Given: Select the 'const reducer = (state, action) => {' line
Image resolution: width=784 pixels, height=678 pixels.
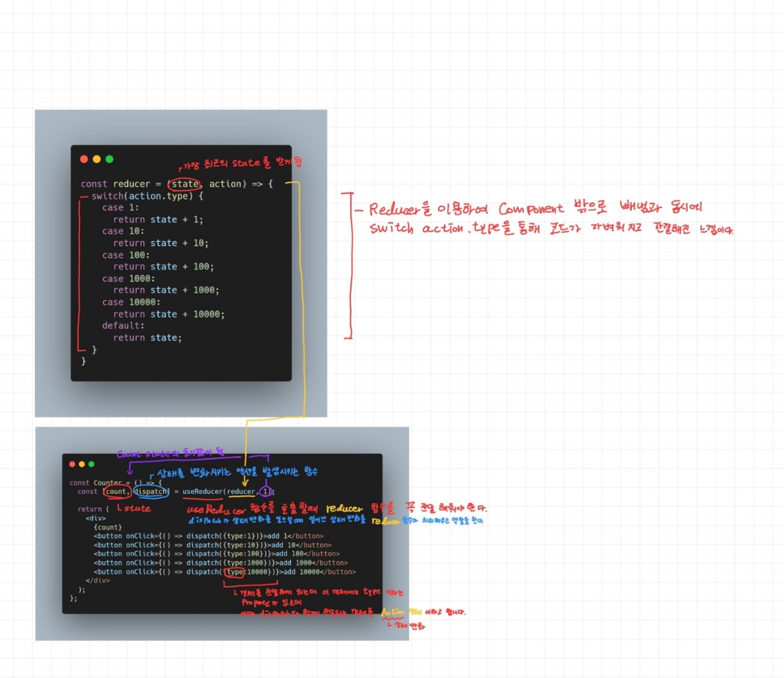Looking at the screenshot, I should pos(177,184).
